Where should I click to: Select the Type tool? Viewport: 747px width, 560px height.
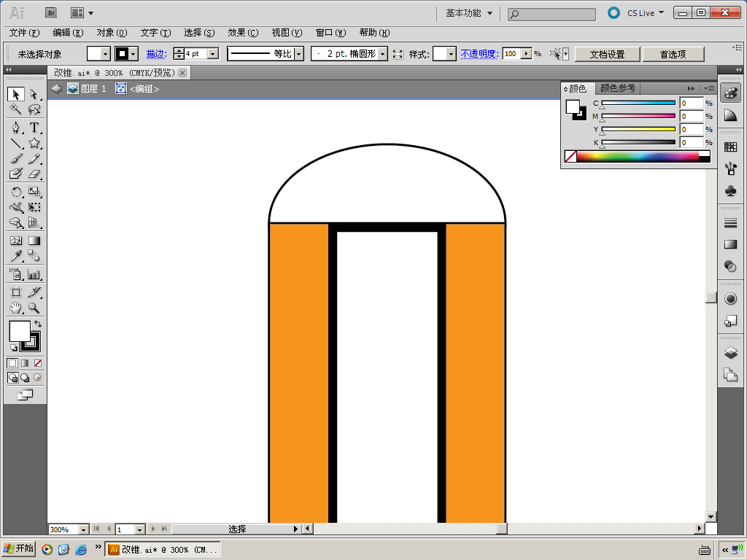coord(34,128)
